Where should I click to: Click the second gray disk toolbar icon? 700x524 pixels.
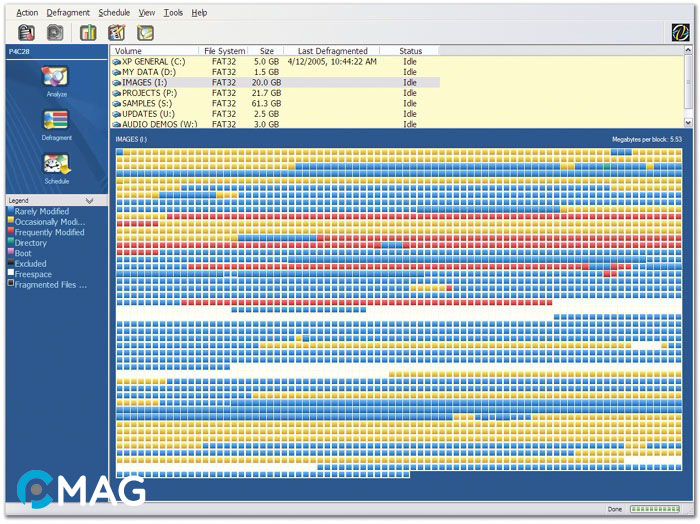click(55, 33)
